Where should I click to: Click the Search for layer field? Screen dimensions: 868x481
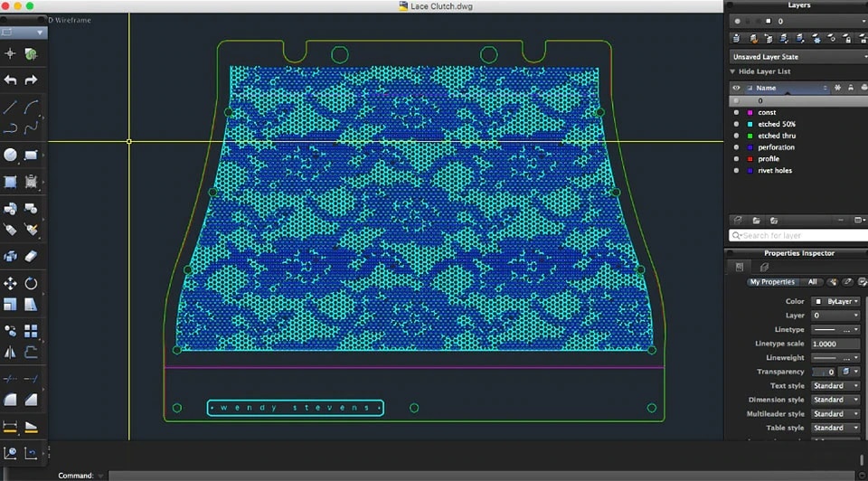tap(798, 236)
